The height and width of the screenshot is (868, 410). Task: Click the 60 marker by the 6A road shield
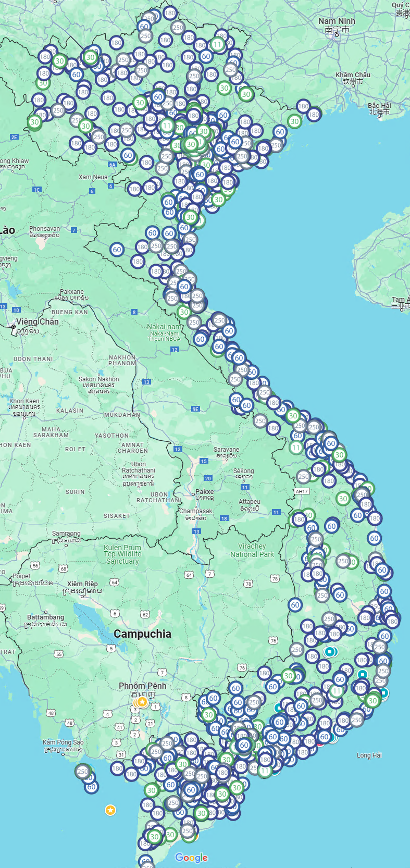coord(128,155)
